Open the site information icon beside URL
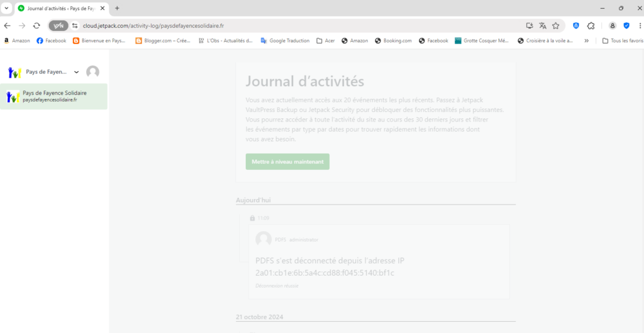The width and height of the screenshot is (644, 333). (x=75, y=26)
